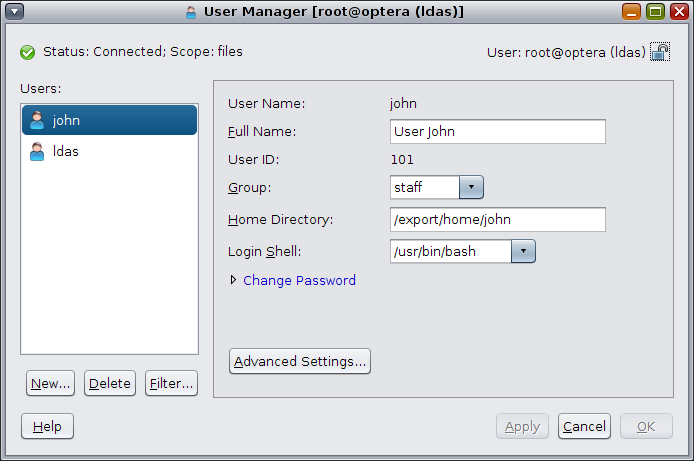
Task: Click the Full Name text field
Action: tap(497, 131)
